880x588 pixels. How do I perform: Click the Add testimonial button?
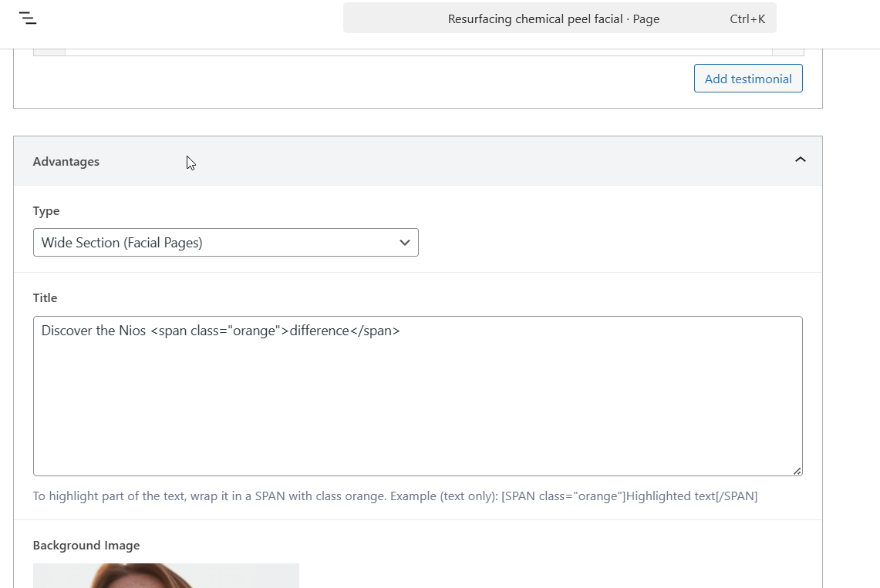tap(748, 79)
